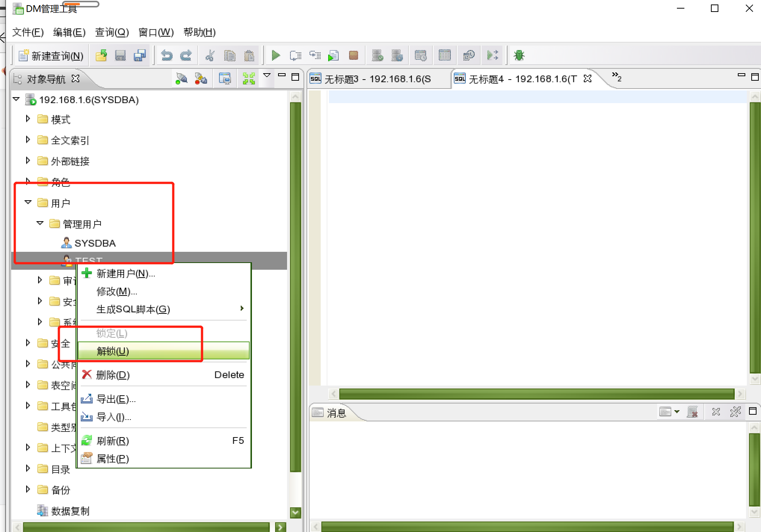Screen dimensions: 761x532
Task: Select 解锁(U) unlock in context menu
Action: (113, 351)
